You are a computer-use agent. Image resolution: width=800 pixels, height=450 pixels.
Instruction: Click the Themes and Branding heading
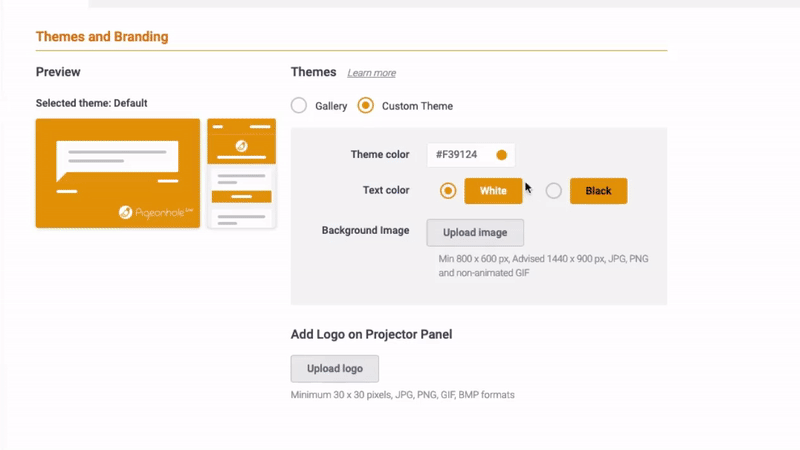(102, 37)
